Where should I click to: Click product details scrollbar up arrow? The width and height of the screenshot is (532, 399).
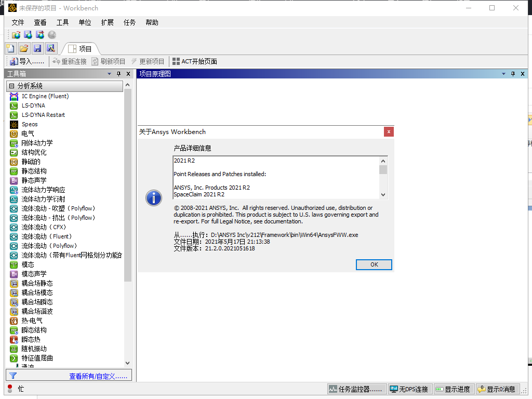383,161
